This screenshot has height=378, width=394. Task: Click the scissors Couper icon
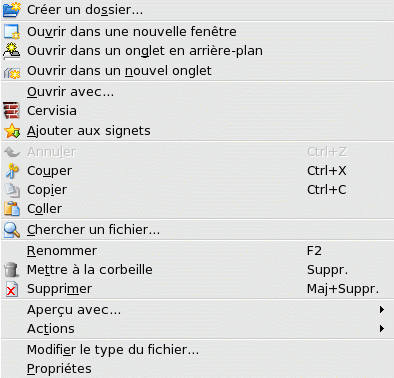(12, 171)
